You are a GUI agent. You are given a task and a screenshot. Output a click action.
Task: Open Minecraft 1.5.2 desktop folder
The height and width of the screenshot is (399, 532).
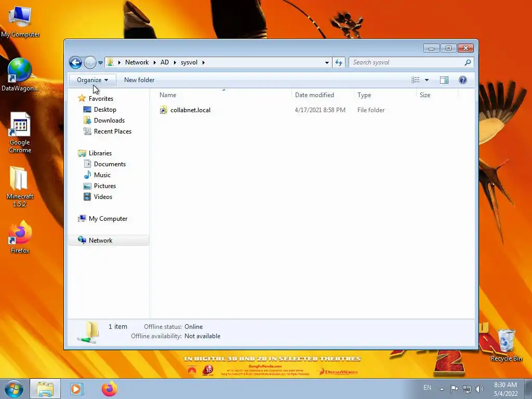(20, 187)
